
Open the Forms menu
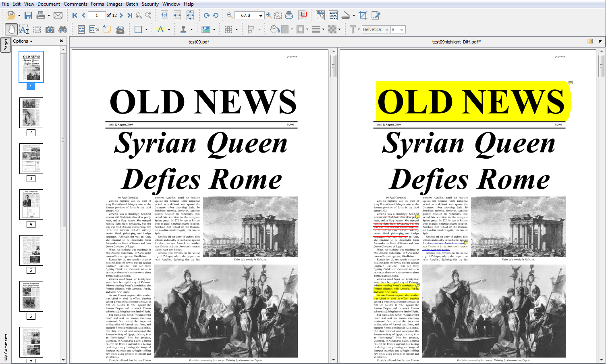[x=97, y=4]
